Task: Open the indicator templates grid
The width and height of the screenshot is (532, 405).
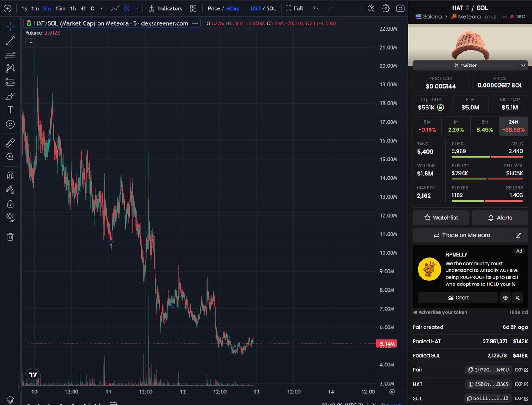Action: coord(193,8)
